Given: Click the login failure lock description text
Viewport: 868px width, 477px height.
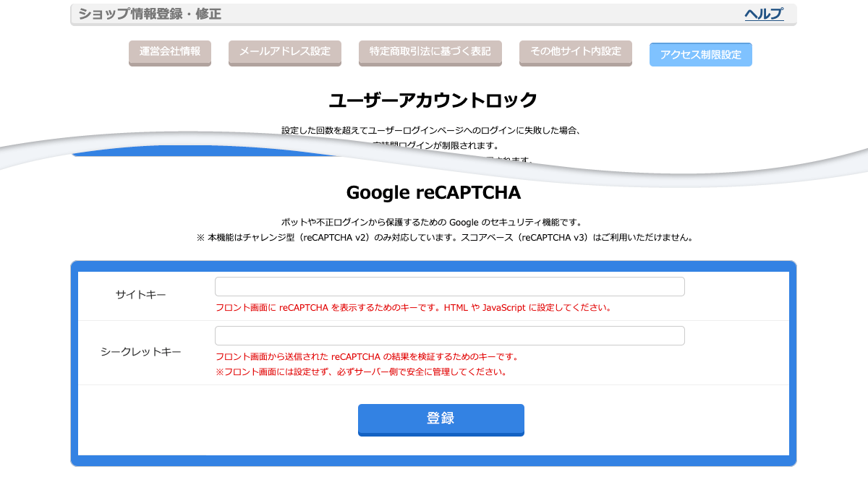Looking at the screenshot, I should pyautogui.click(x=431, y=131).
